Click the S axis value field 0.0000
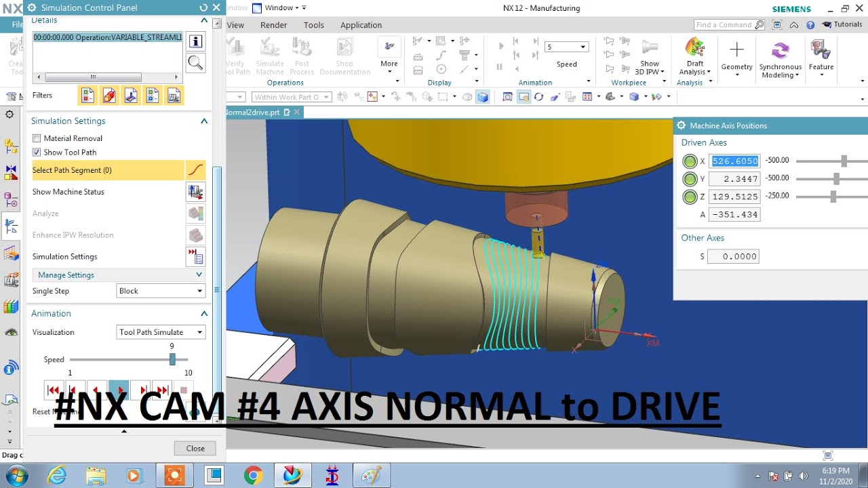 click(x=733, y=256)
